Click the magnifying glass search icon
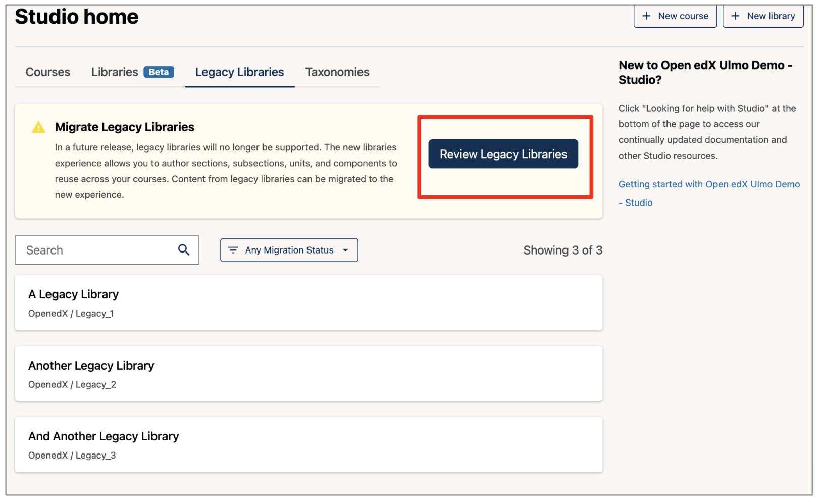This screenshot has width=821, height=504. 183,249
